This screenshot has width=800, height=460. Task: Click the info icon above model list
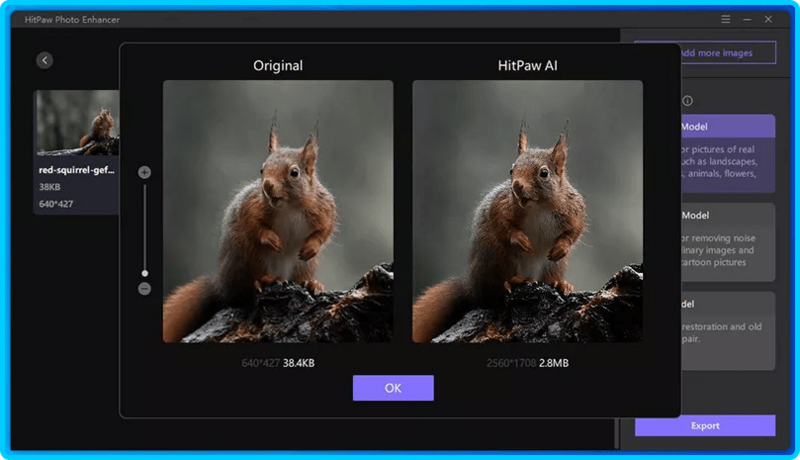point(688,101)
